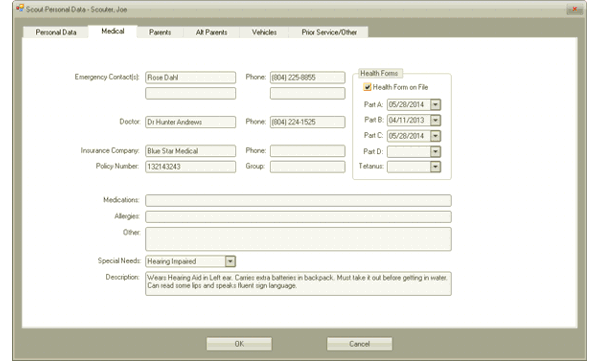Select the Medical tab
This screenshot has width=600, height=361.
coord(112,31)
